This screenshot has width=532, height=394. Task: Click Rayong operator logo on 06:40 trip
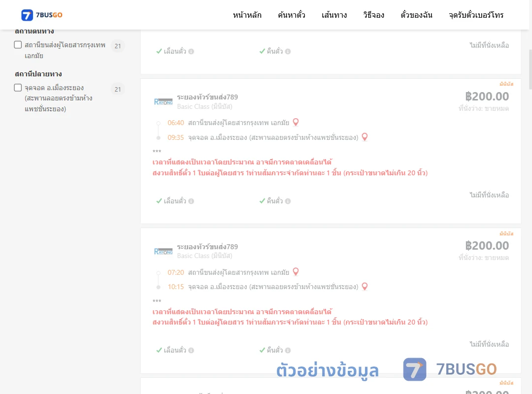[x=163, y=102]
